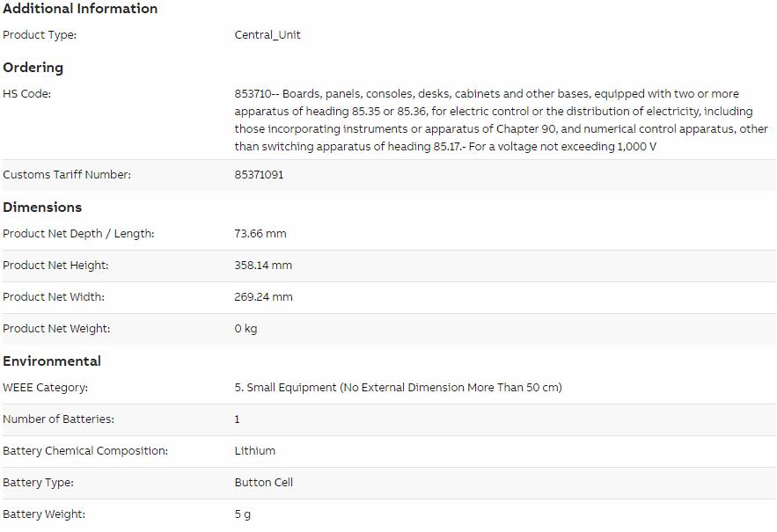
Task: Select the Lithium battery composition value
Action: click(255, 451)
